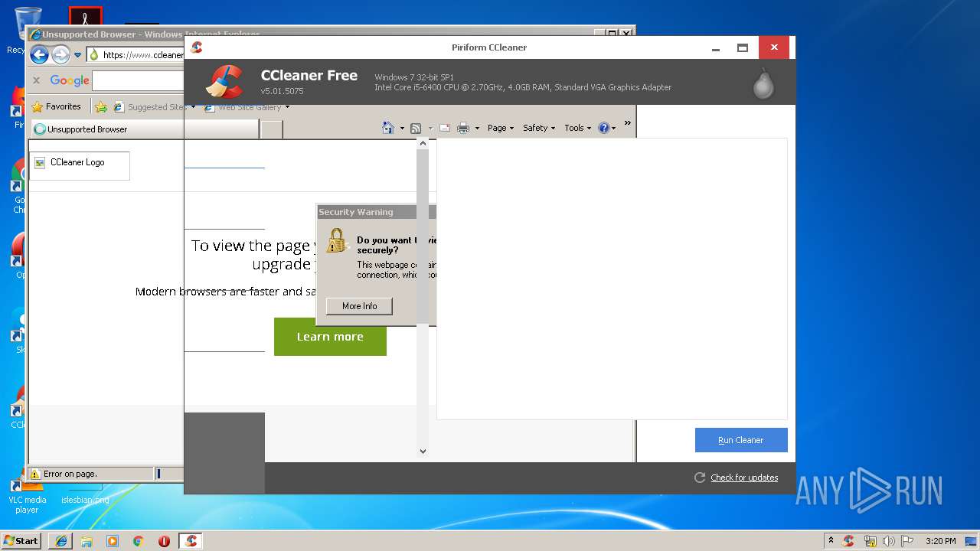
Task: Open the Safety menu
Action: [x=539, y=128]
